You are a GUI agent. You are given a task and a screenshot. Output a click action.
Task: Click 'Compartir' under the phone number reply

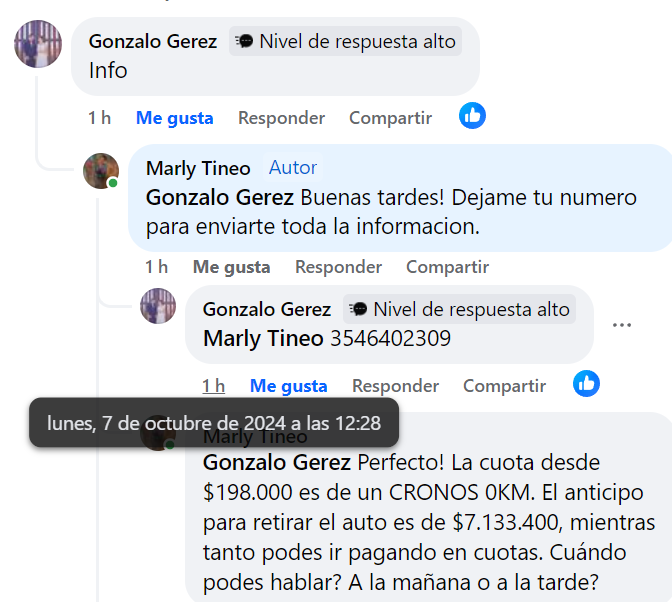[504, 386]
